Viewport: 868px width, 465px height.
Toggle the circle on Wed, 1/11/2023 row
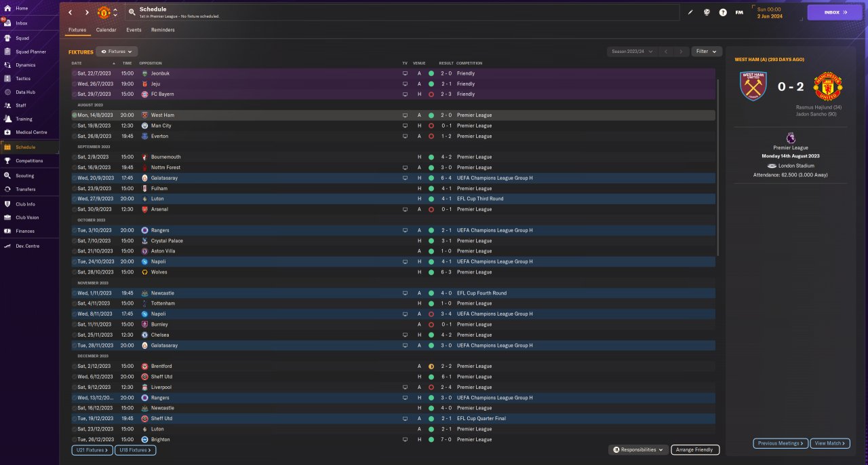[x=75, y=293]
